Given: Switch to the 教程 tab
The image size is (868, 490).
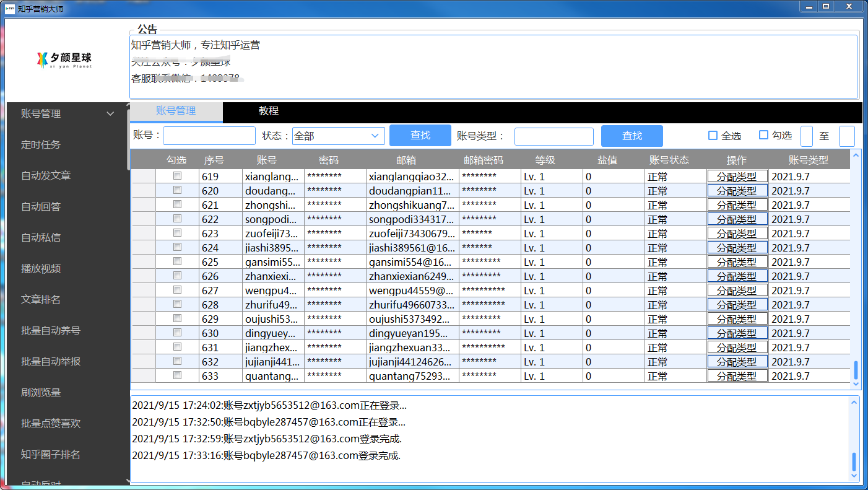Looking at the screenshot, I should [x=268, y=111].
